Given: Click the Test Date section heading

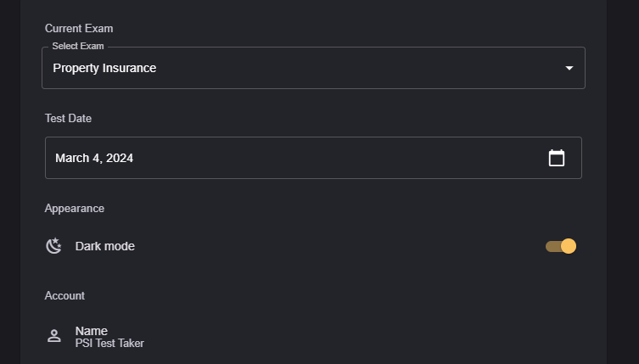Looking at the screenshot, I should [x=68, y=118].
